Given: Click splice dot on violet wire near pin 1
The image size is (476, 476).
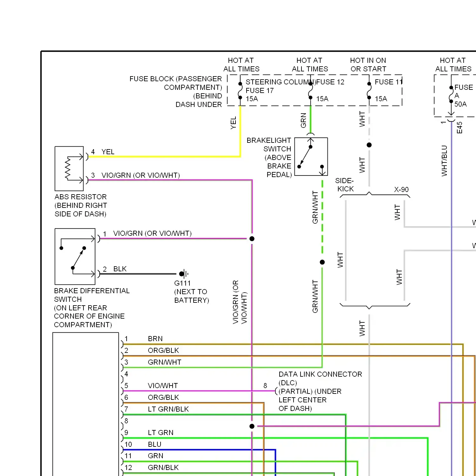Looking at the screenshot, I should click(x=252, y=239).
